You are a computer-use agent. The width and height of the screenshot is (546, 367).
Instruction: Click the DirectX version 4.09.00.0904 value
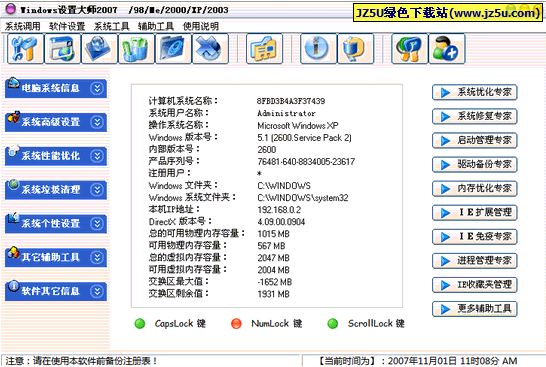click(281, 222)
